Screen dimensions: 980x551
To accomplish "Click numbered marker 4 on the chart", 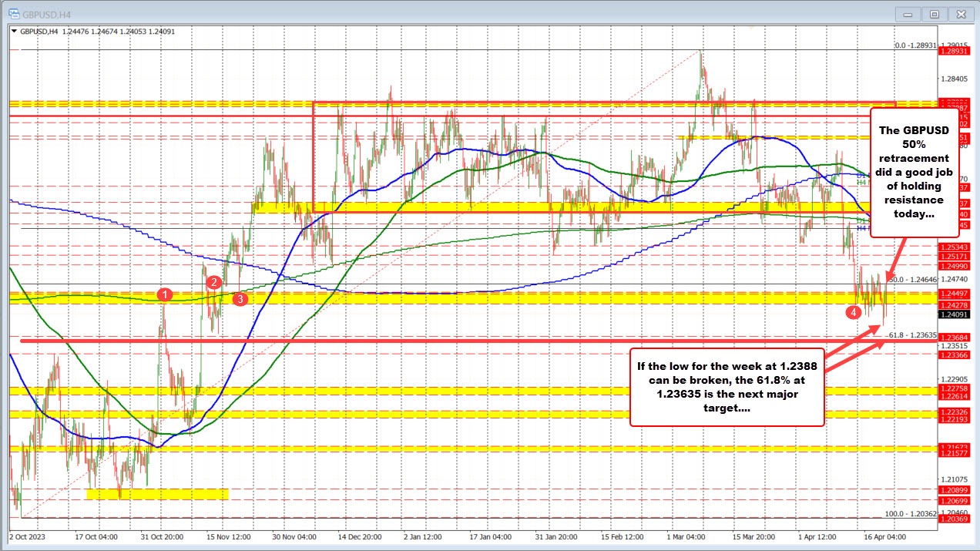I will pyautogui.click(x=853, y=312).
